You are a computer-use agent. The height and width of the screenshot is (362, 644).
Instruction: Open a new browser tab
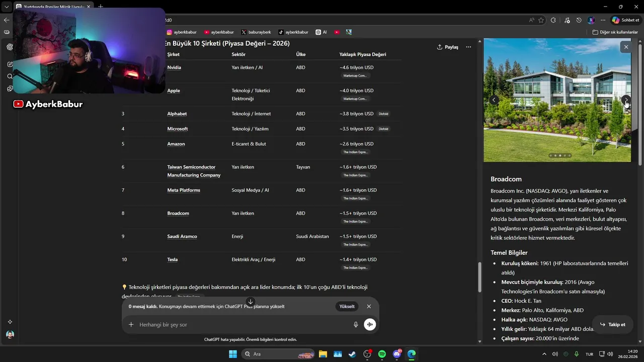(101, 7)
